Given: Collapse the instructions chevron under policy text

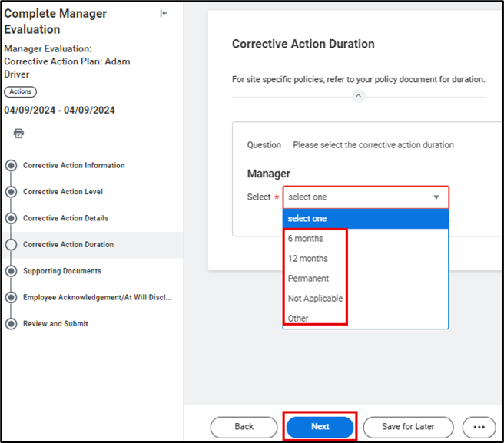Looking at the screenshot, I should point(359,96).
